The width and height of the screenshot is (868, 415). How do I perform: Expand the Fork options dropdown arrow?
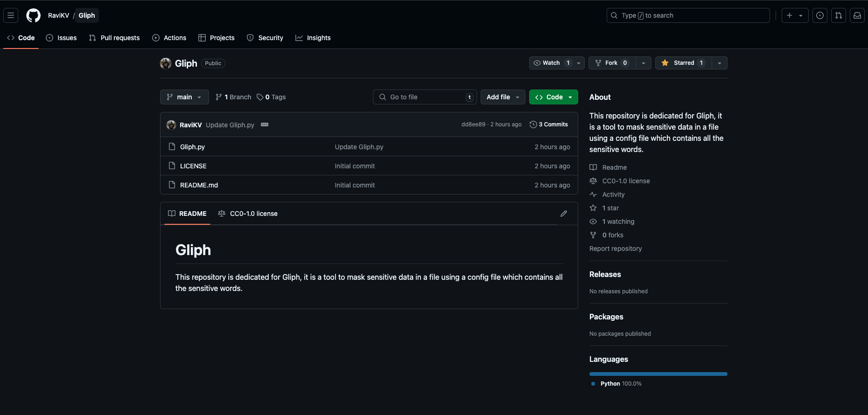pos(644,63)
